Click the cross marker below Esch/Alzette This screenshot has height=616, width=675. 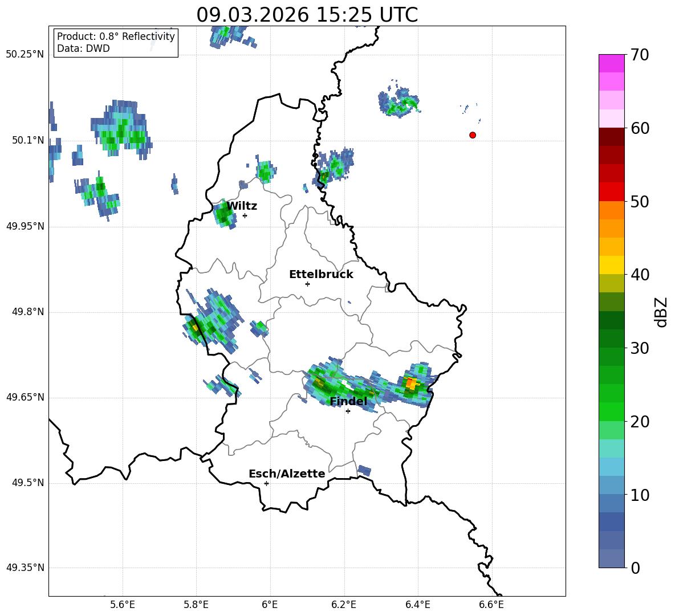(266, 483)
